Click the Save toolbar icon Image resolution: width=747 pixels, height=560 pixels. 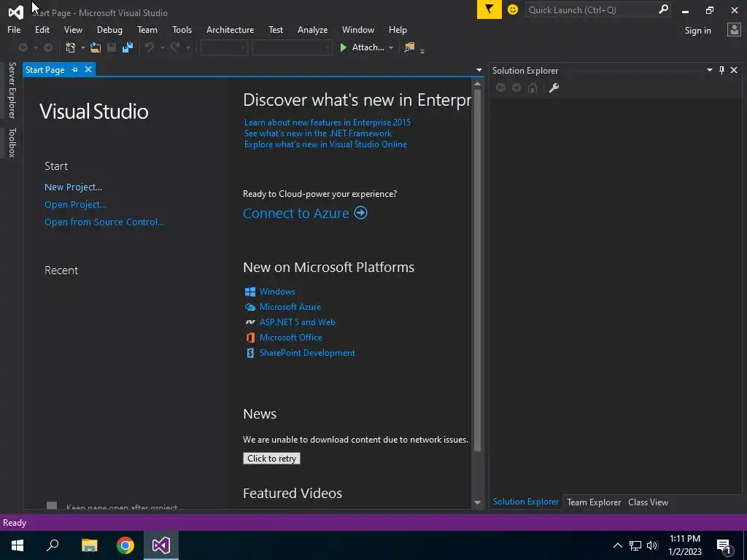[112, 47]
